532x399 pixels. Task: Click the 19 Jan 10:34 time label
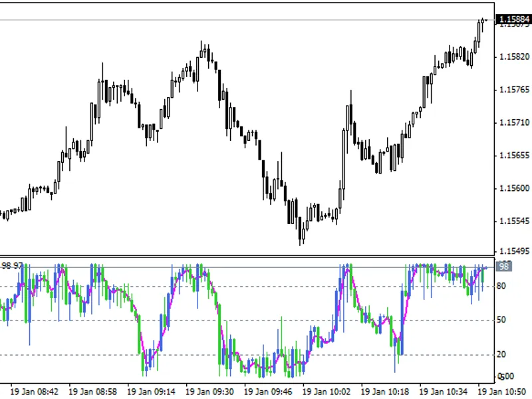click(x=443, y=392)
